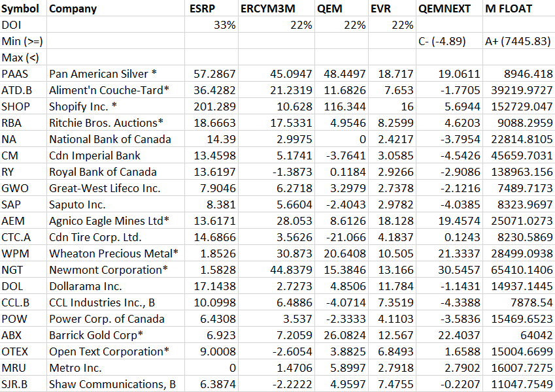Image resolution: width=555 pixels, height=392 pixels.
Task: Click the Cdn Tire QEM value -21.066
Action: 346,237
